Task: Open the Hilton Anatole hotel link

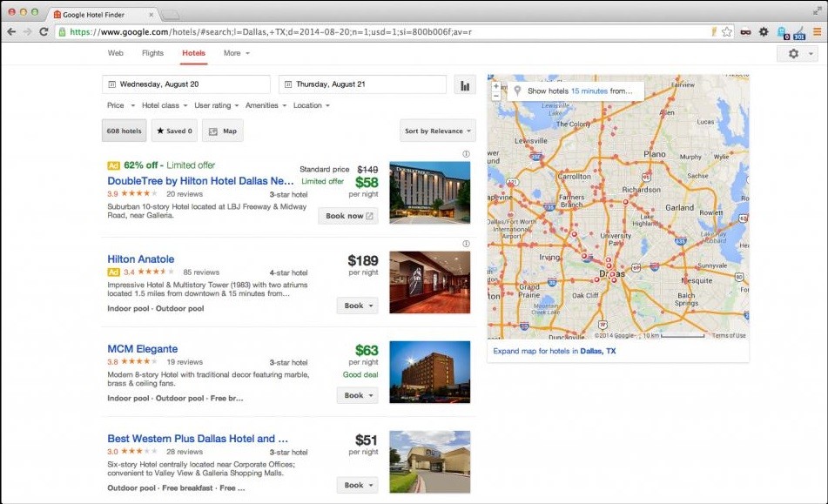Action: click(x=140, y=259)
